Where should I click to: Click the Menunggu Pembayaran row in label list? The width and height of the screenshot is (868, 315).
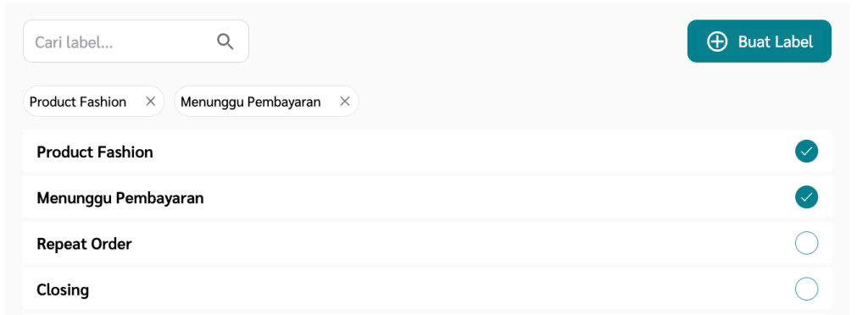tap(427, 197)
